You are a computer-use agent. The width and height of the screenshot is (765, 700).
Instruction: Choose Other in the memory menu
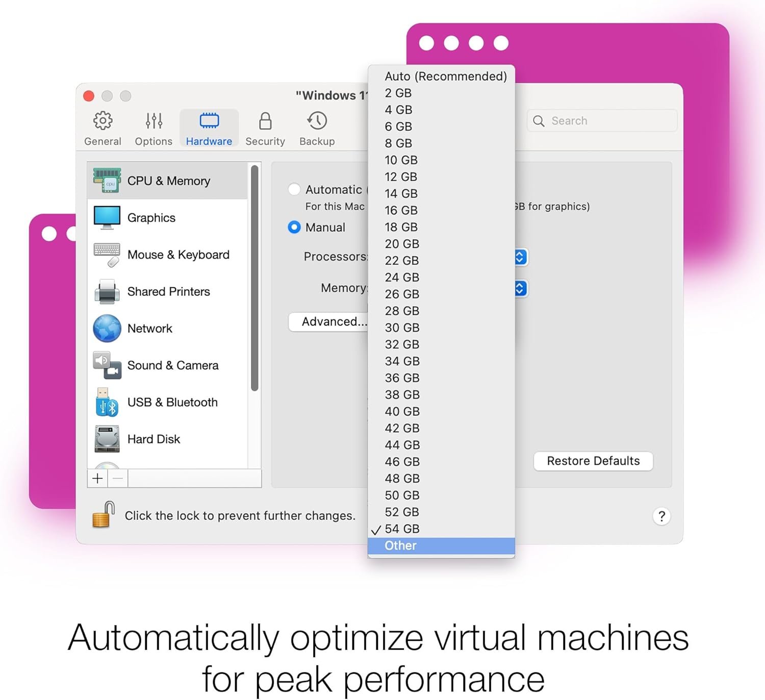(401, 545)
